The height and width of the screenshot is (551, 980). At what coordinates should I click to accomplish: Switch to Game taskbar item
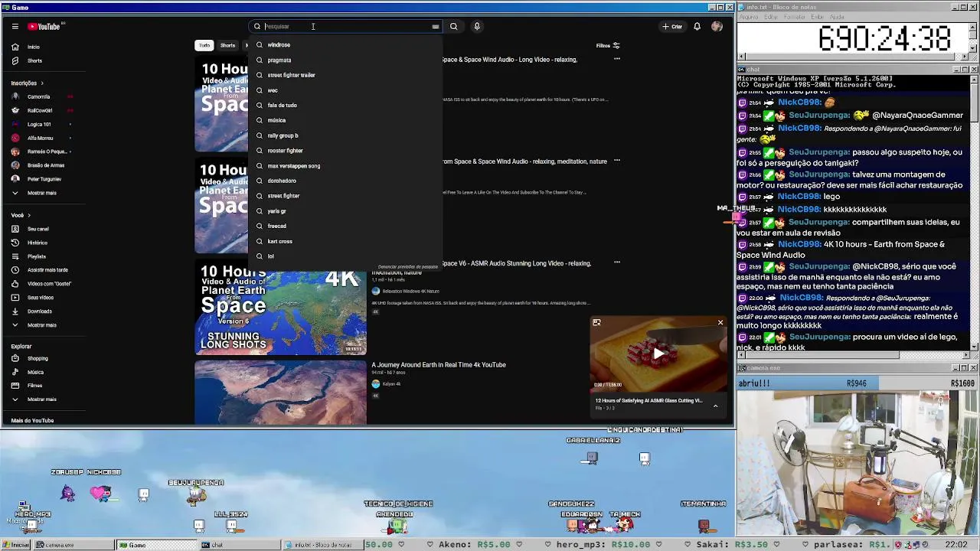click(155, 545)
